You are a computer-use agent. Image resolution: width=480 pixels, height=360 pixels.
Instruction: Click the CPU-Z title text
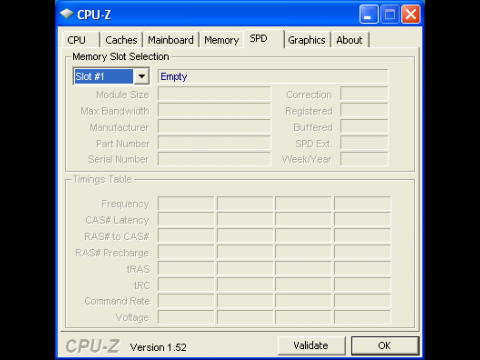click(94, 15)
